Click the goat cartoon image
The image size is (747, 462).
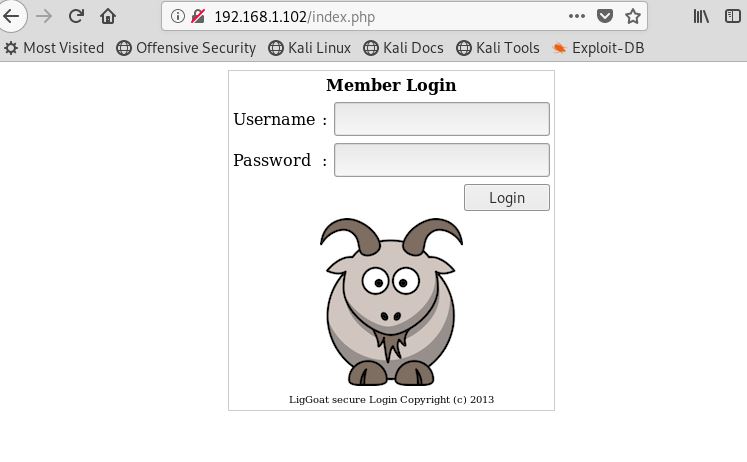391,302
